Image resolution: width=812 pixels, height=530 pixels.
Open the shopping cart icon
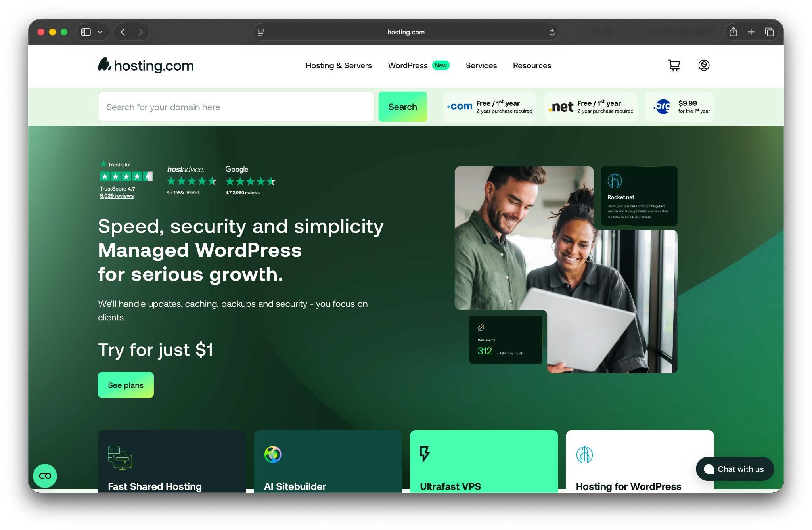(x=674, y=65)
